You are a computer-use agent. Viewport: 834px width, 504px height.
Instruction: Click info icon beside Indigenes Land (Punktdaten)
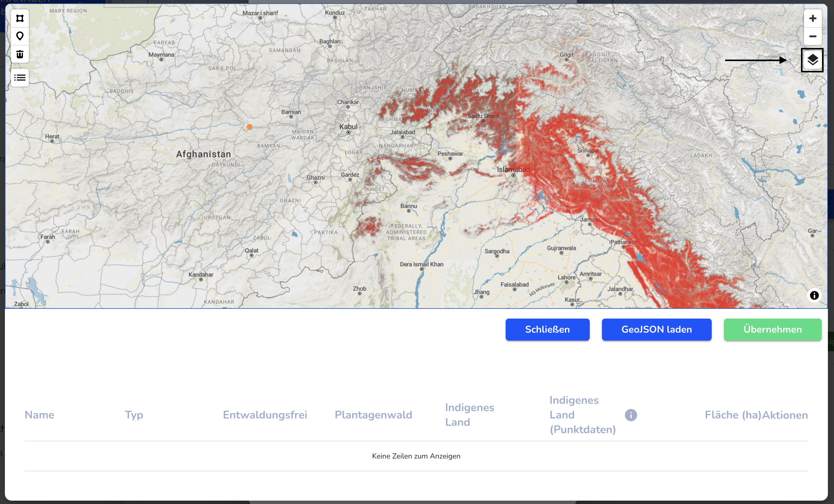point(631,415)
